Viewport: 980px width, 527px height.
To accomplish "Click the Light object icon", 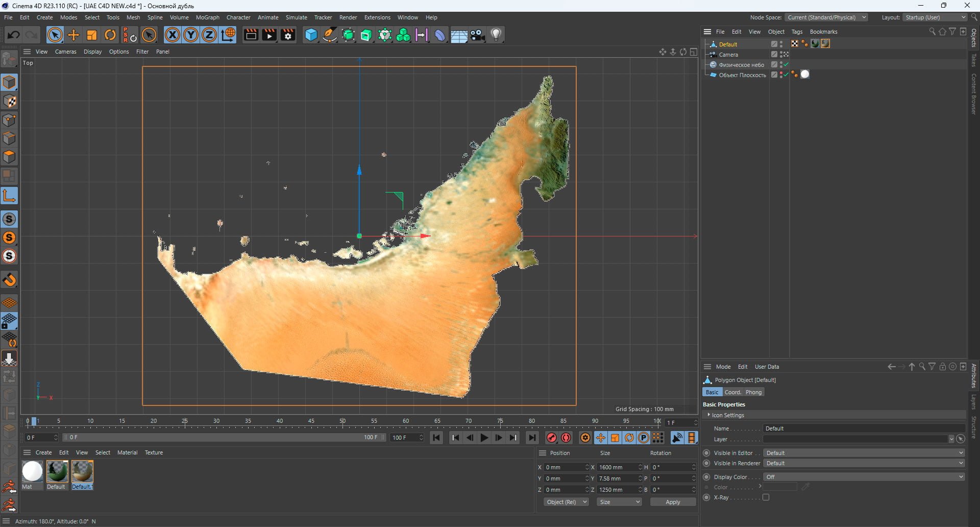I will pyautogui.click(x=496, y=35).
